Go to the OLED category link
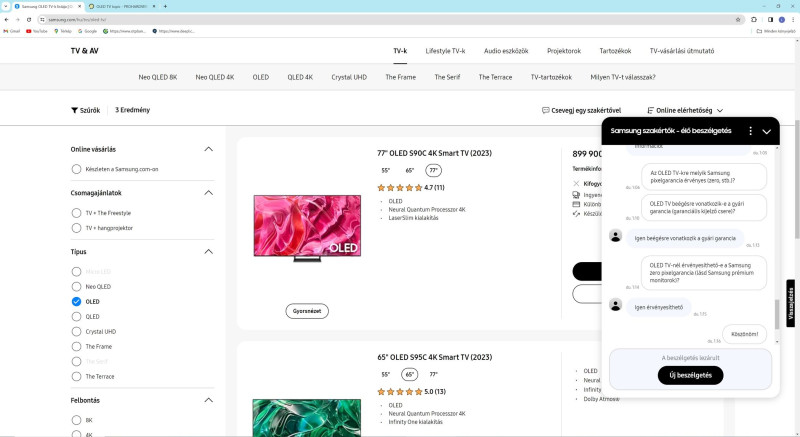This screenshot has height=437, width=800. [x=261, y=77]
